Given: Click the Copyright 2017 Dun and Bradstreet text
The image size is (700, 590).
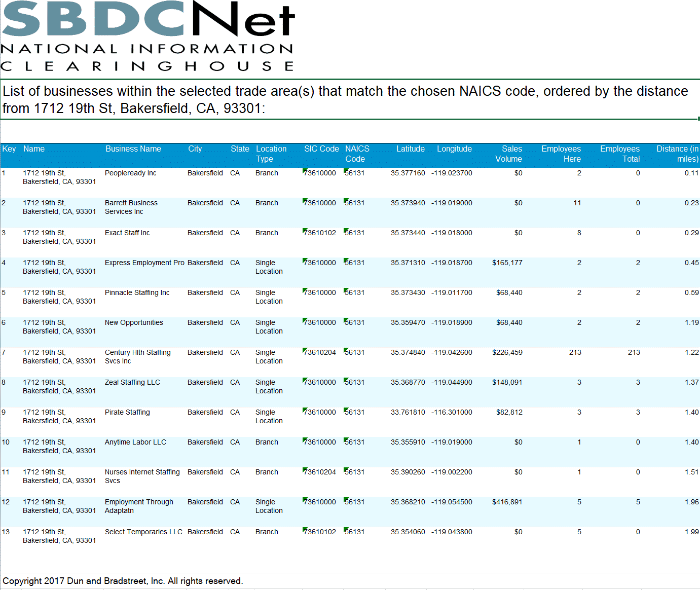Looking at the screenshot, I should (x=123, y=581).
